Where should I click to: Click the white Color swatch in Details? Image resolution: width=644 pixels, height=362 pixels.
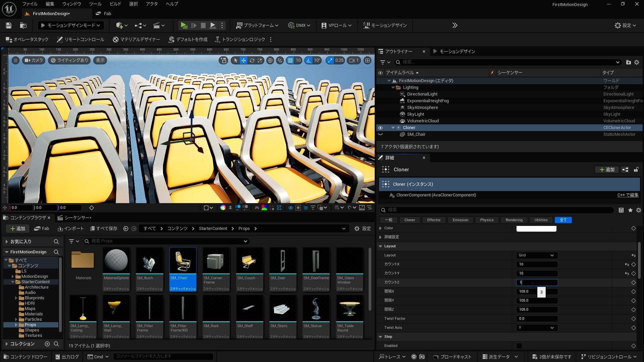coord(536,229)
